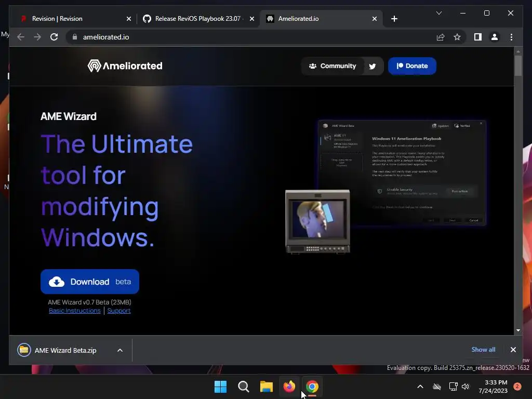Open Firefox from the taskbar

[x=289, y=387]
